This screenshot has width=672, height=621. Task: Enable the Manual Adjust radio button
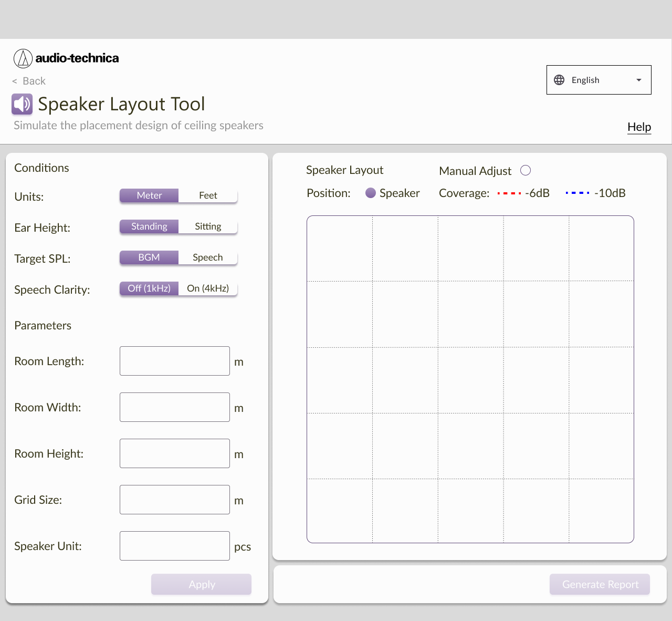pyautogui.click(x=526, y=170)
